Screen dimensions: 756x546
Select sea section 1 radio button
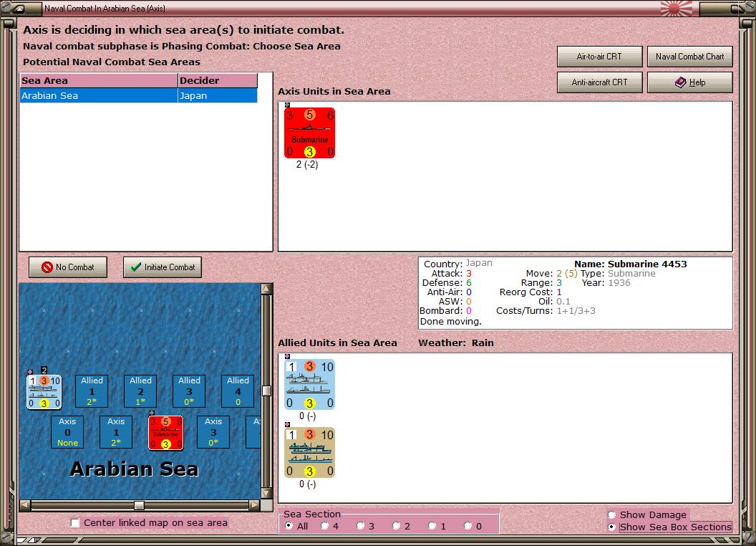432,526
